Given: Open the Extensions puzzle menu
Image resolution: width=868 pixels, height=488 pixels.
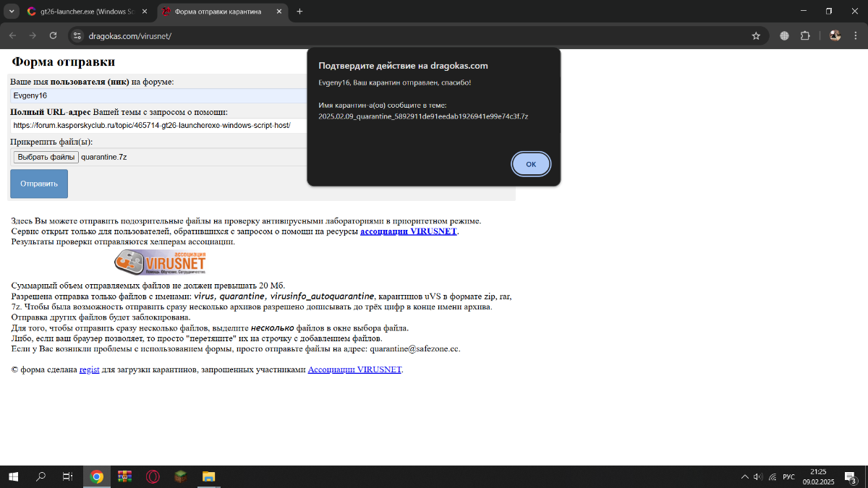Looking at the screenshot, I should pyautogui.click(x=804, y=35).
